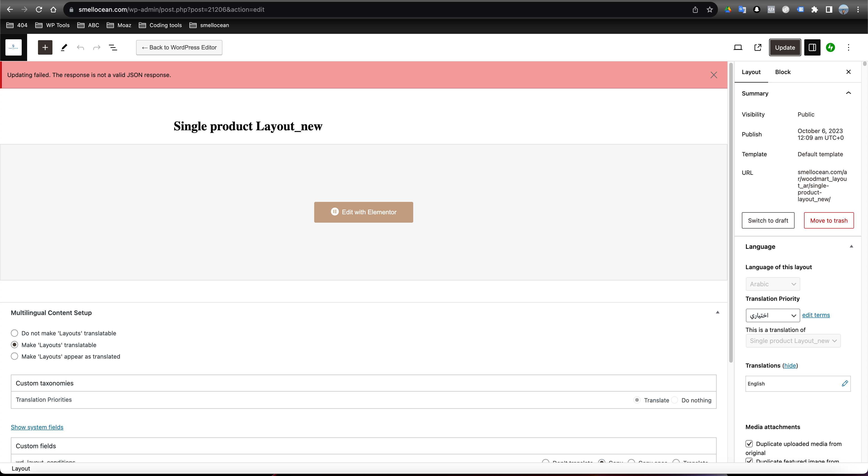This screenshot has width=868, height=476.
Task: Click the hide translations link
Action: 790,365
